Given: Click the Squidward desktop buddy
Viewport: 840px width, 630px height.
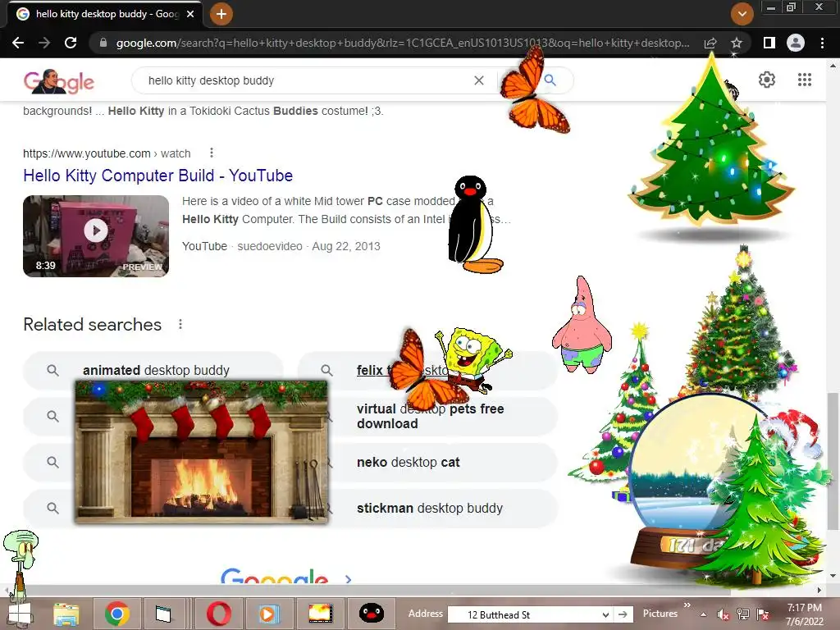Looking at the screenshot, I should pos(21,563).
